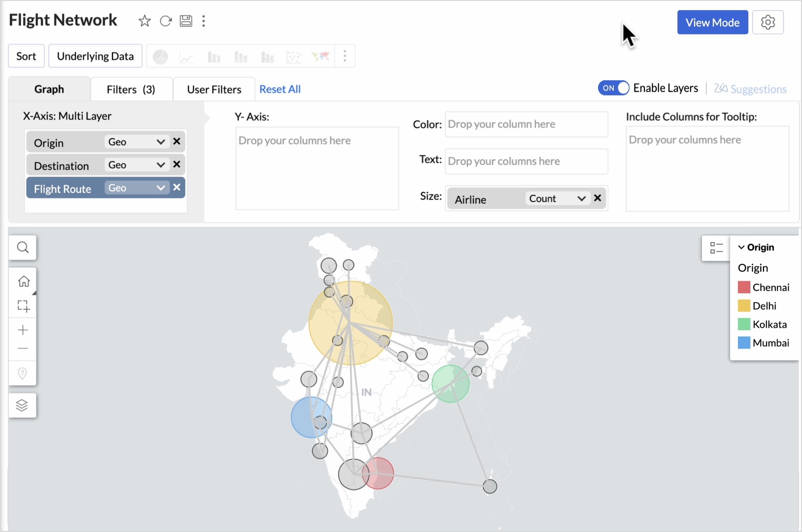802x532 pixels.
Task: Click the IN country label on the map
Action: (x=366, y=392)
